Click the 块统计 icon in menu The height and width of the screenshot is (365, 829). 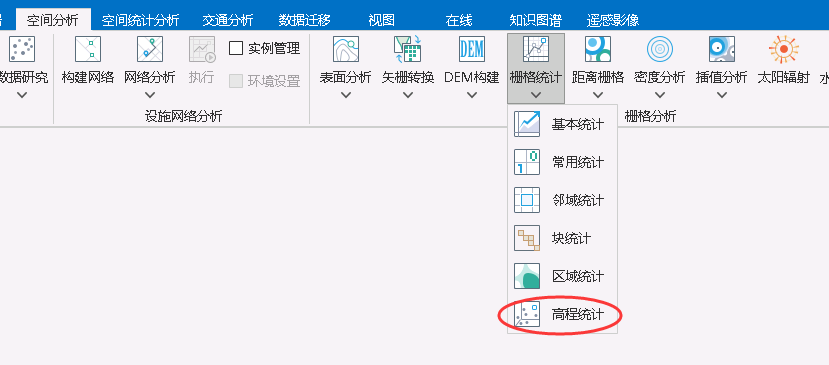(527, 238)
